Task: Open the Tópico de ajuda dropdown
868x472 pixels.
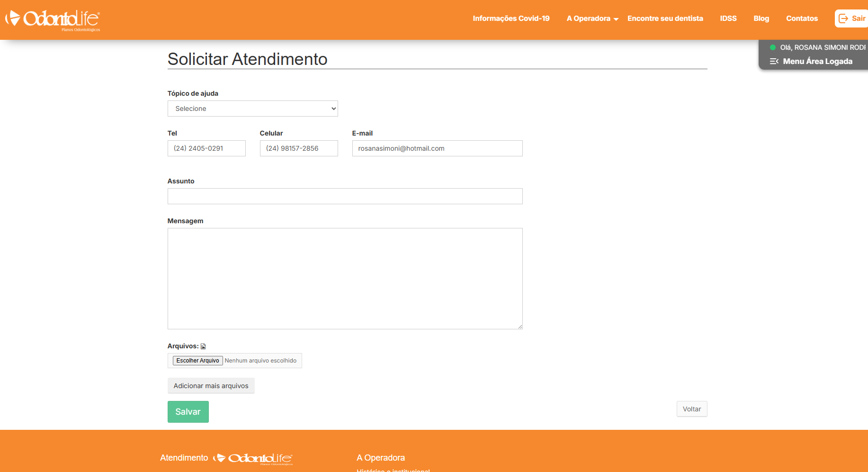Action: click(252, 109)
